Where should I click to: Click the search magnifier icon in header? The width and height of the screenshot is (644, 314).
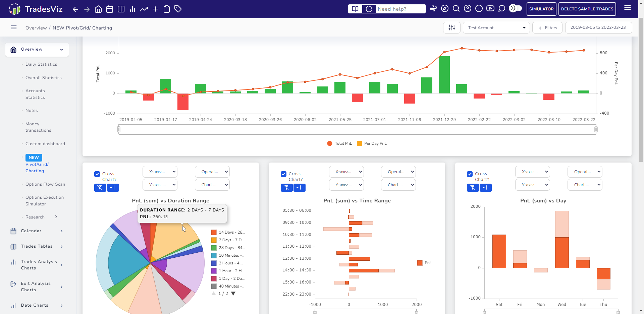point(456,9)
